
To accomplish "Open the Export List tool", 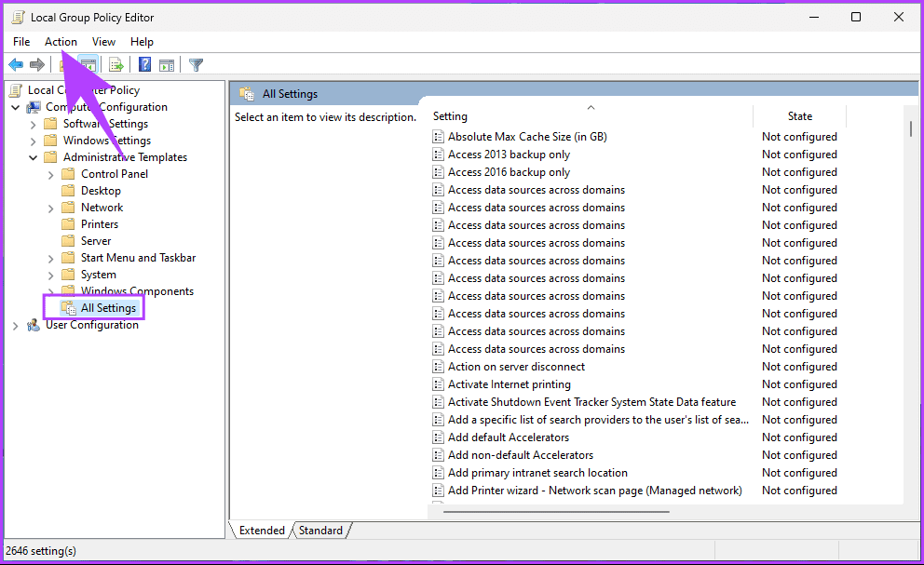I will coord(115,64).
